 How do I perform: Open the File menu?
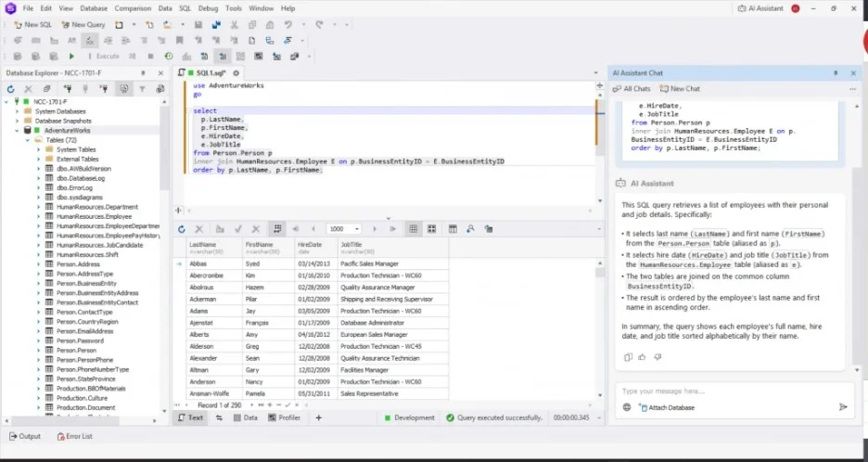[28, 8]
